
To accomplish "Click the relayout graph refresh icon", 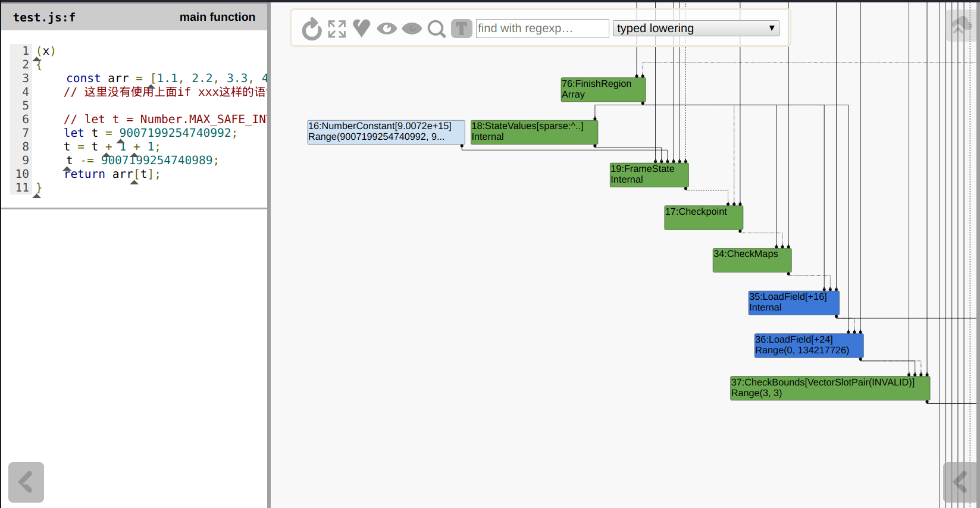I will (x=311, y=29).
